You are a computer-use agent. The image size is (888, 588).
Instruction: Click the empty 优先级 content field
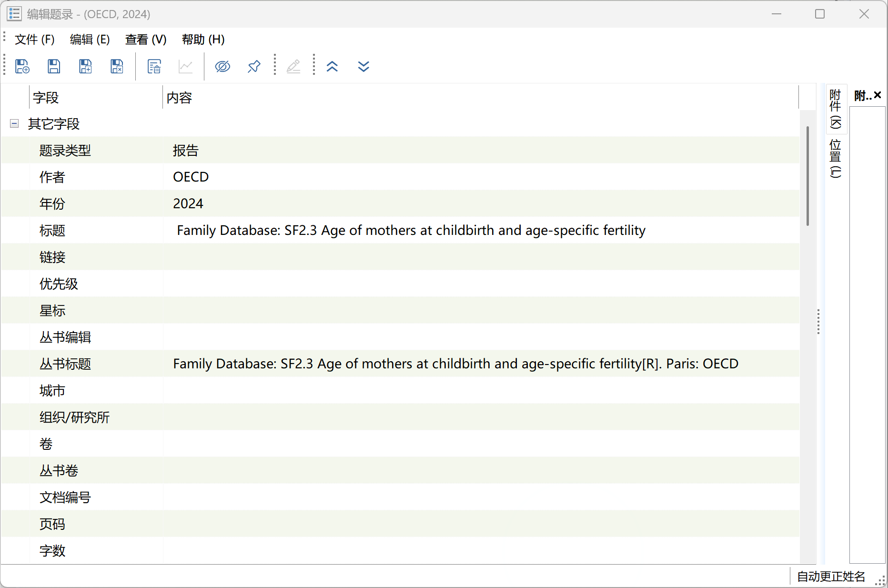(x=481, y=284)
